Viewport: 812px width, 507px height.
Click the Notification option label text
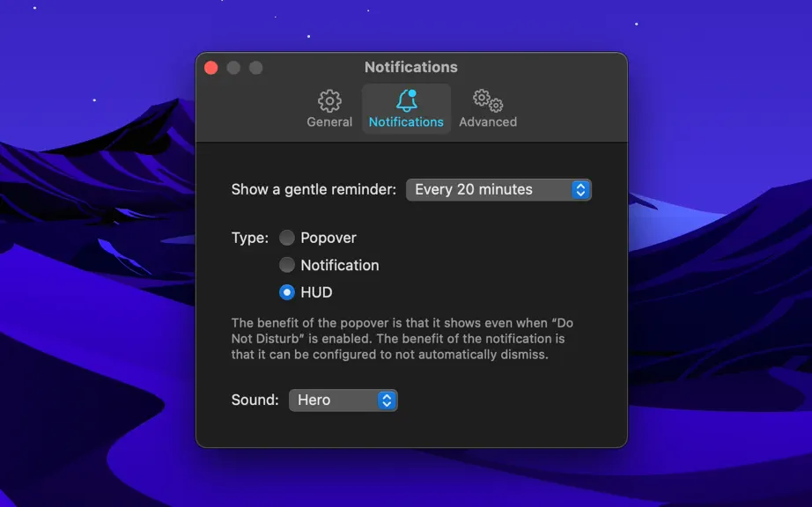(x=340, y=266)
